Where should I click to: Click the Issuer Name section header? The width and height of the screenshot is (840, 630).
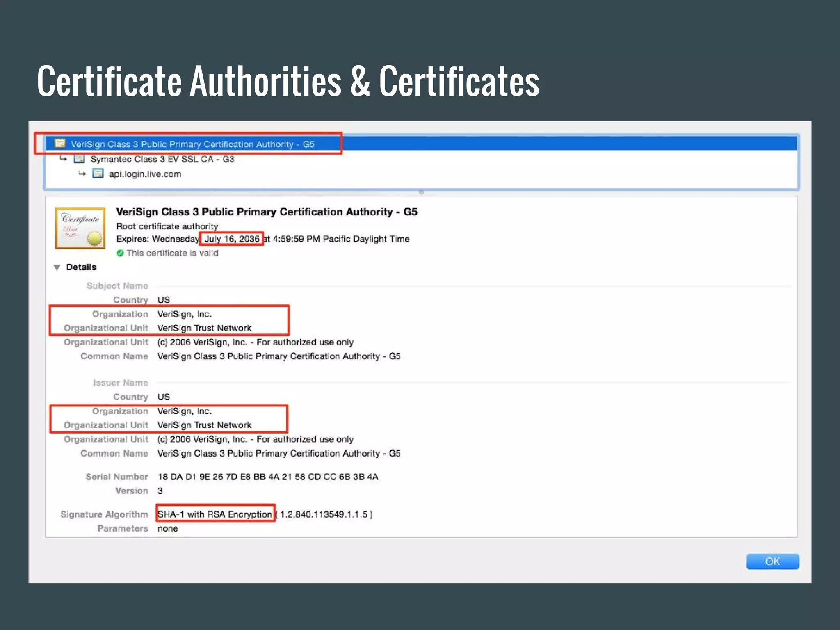(120, 383)
